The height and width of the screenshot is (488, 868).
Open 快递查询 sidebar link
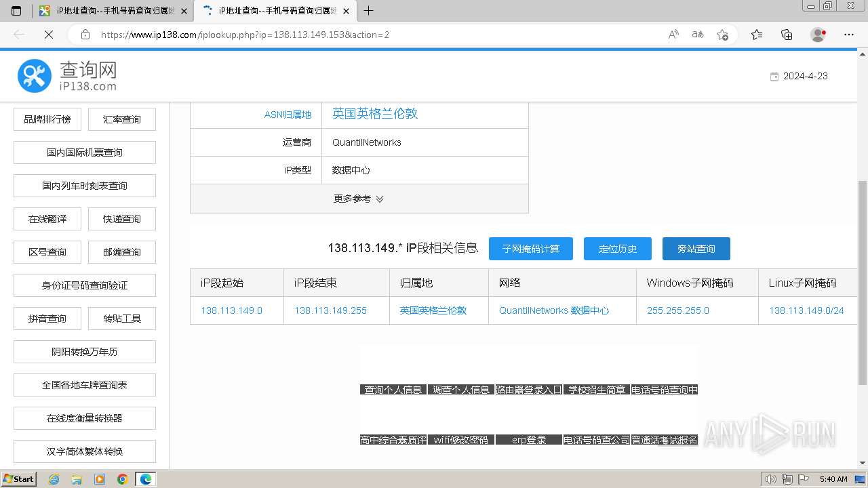click(122, 219)
